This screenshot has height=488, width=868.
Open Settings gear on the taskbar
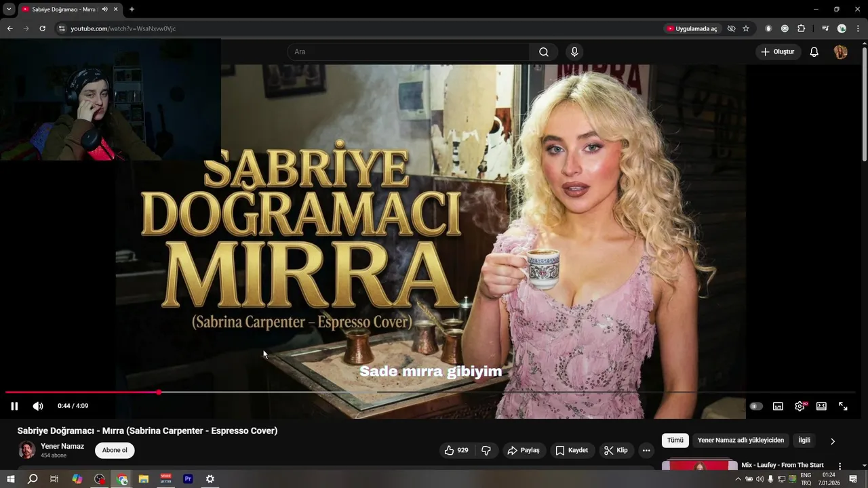(210, 479)
